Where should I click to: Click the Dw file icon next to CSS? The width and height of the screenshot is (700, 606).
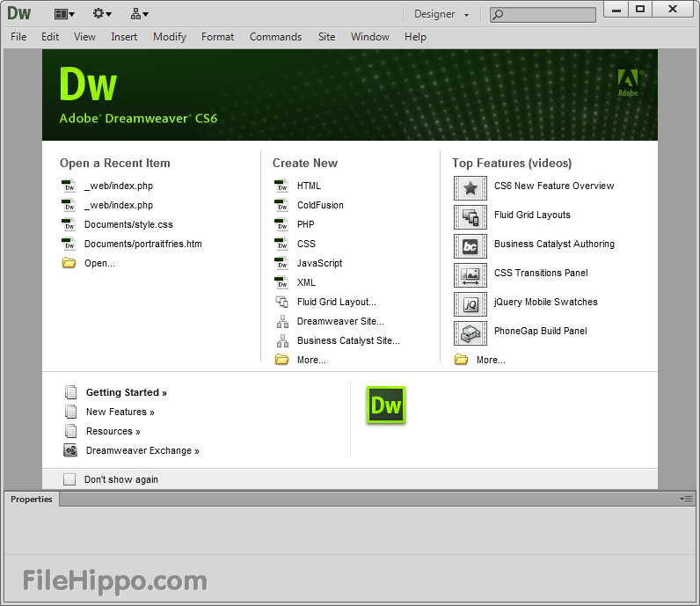coord(281,244)
